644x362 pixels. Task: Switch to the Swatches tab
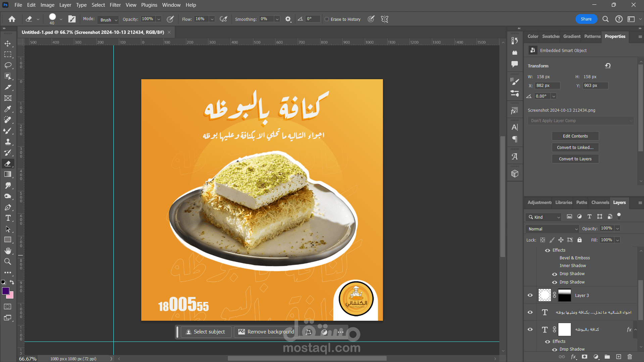pos(551,36)
